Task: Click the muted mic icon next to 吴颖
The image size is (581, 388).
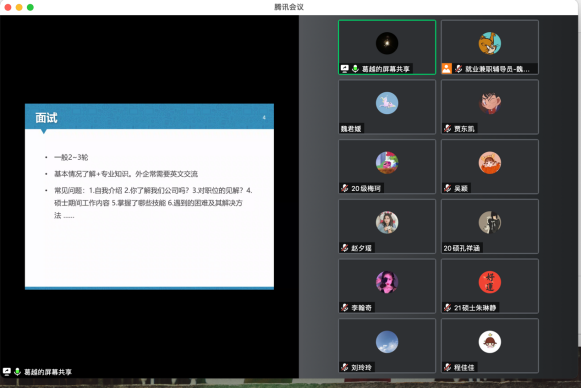Action: click(447, 188)
